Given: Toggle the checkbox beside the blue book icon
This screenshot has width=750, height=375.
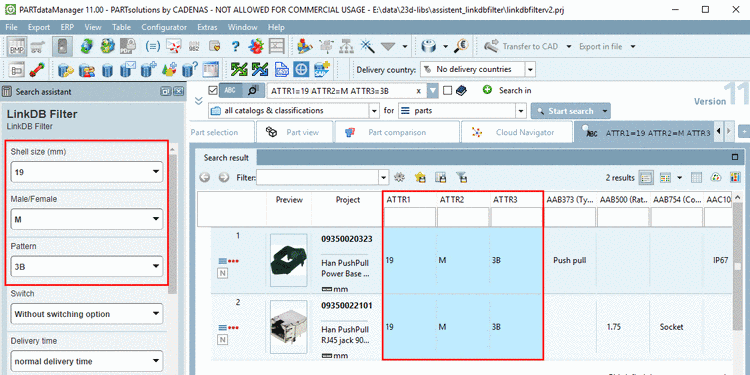Looking at the screenshot, I should pyautogui.click(x=447, y=90).
